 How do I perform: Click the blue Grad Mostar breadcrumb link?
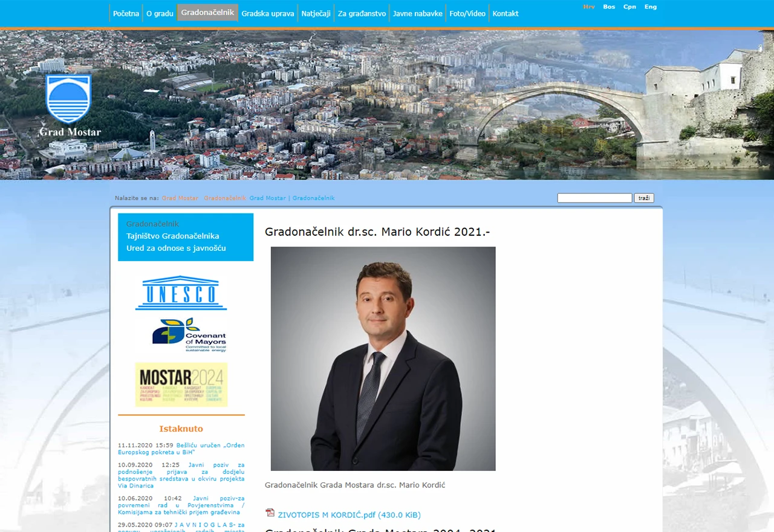tap(267, 198)
